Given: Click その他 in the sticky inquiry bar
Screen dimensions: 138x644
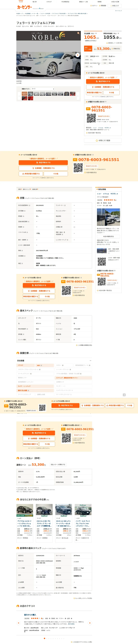Looking at the screenshot, I should [130, 406].
